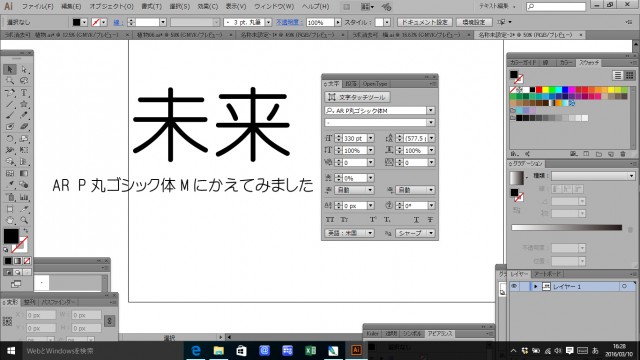Toggle Small Caps (Tr) in Character panel

coord(344,220)
